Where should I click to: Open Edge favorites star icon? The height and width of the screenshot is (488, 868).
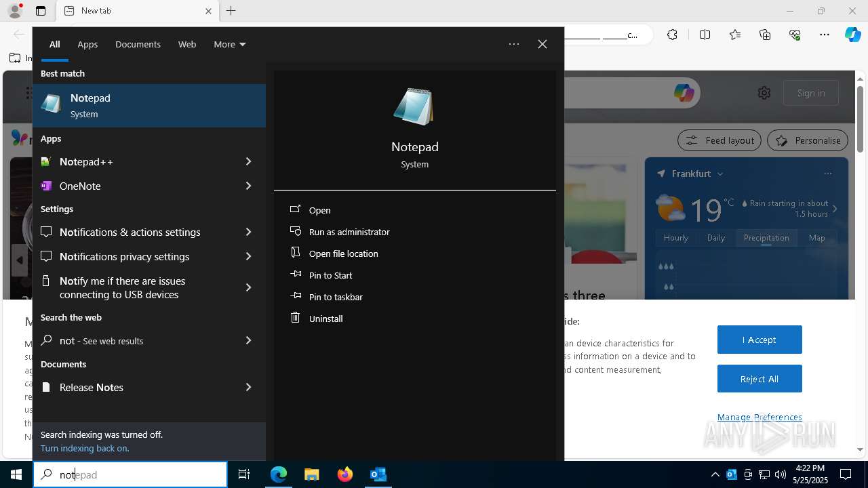pyautogui.click(x=735, y=35)
